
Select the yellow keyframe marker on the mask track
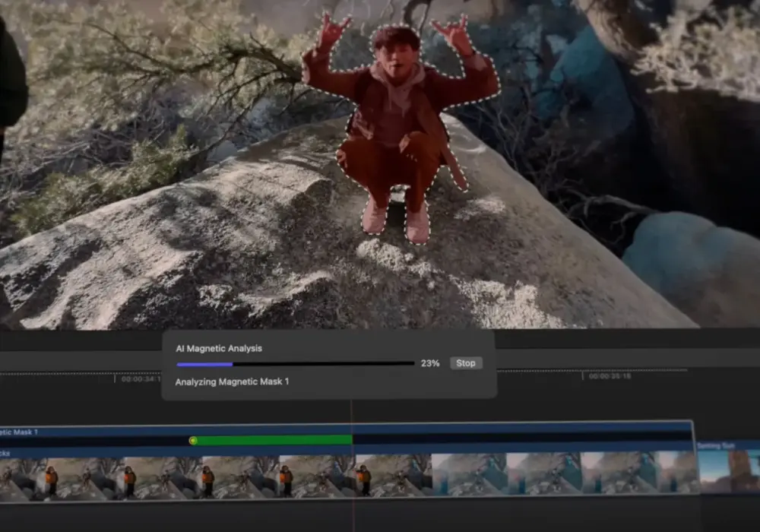[193, 441]
